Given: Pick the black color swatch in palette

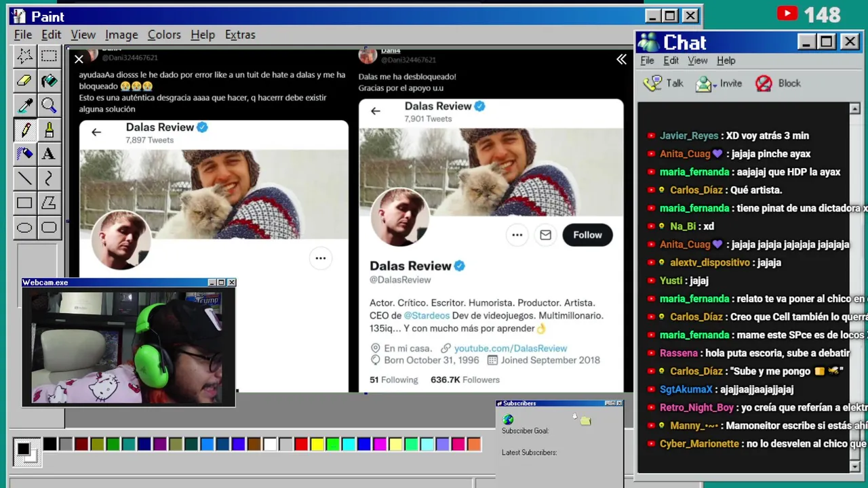Looking at the screenshot, I should point(50,445).
